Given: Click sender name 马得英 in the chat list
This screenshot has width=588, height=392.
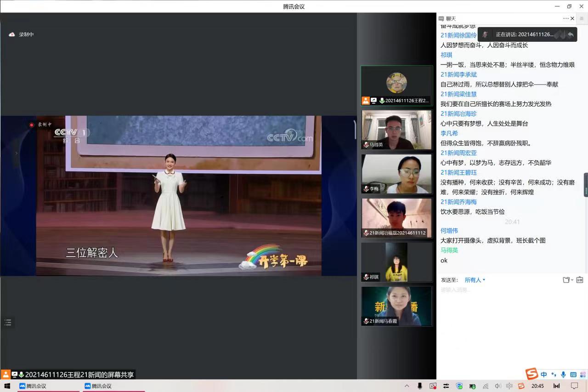Looking at the screenshot, I should (449, 250).
